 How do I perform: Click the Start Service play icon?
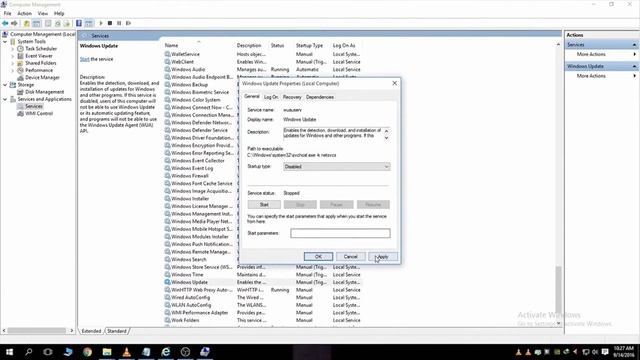[101, 23]
